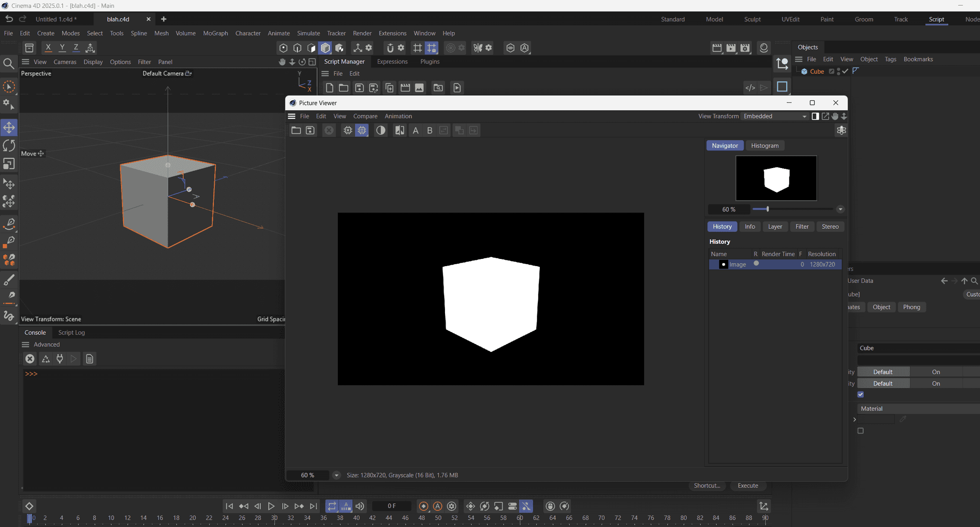Click the Execute button in Script Manager

pos(748,485)
